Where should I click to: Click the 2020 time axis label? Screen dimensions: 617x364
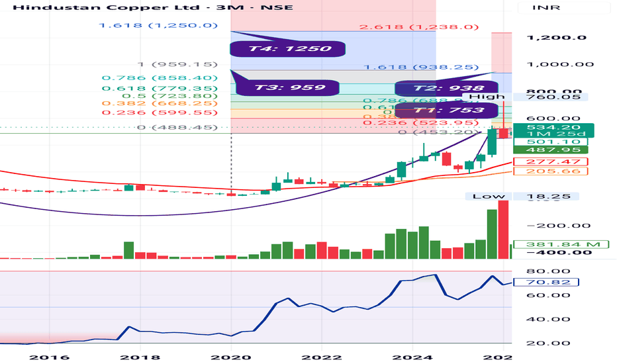pyautogui.click(x=231, y=357)
